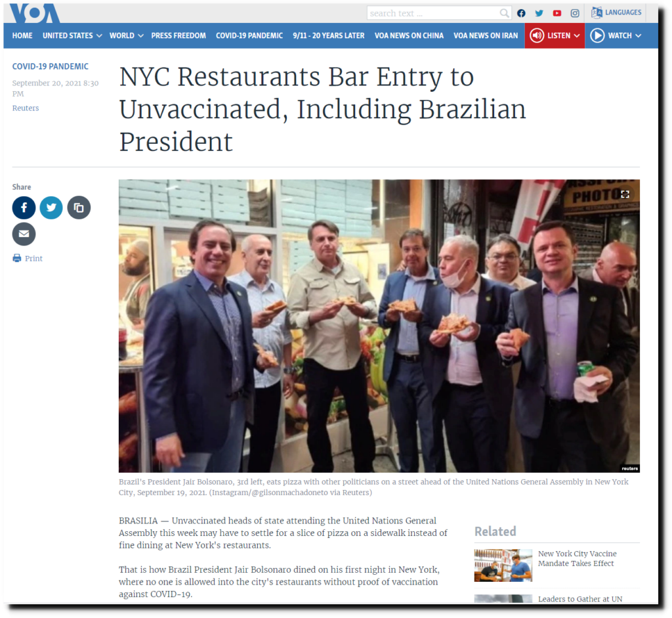The height and width of the screenshot is (618, 672).
Task: Open VOA Instagram icon in header
Action: [x=575, y=13]
